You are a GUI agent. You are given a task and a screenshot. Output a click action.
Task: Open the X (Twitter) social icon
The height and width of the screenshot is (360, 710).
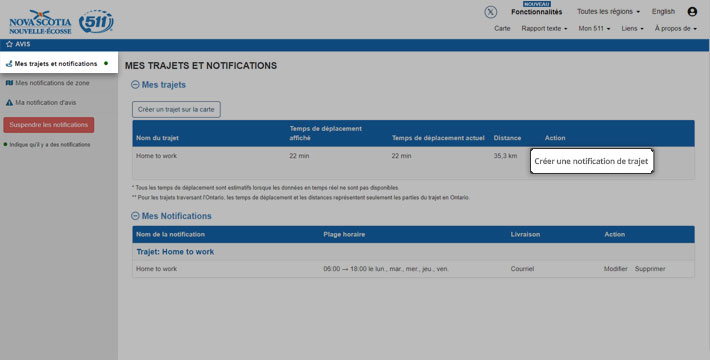point(490,12)
